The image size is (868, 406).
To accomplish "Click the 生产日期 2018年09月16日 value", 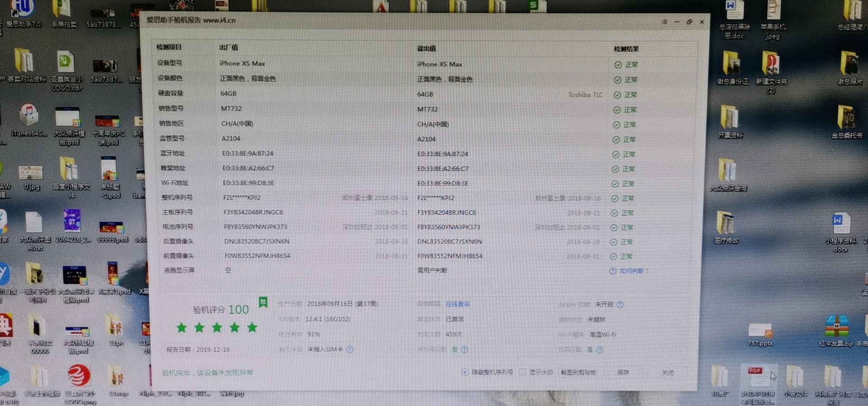I will click(342, 304).
